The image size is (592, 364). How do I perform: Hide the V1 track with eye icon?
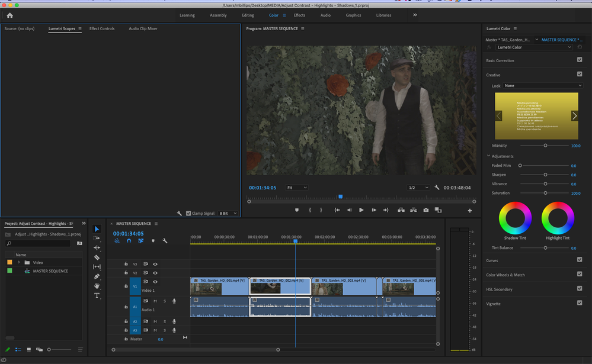point(155,282)
